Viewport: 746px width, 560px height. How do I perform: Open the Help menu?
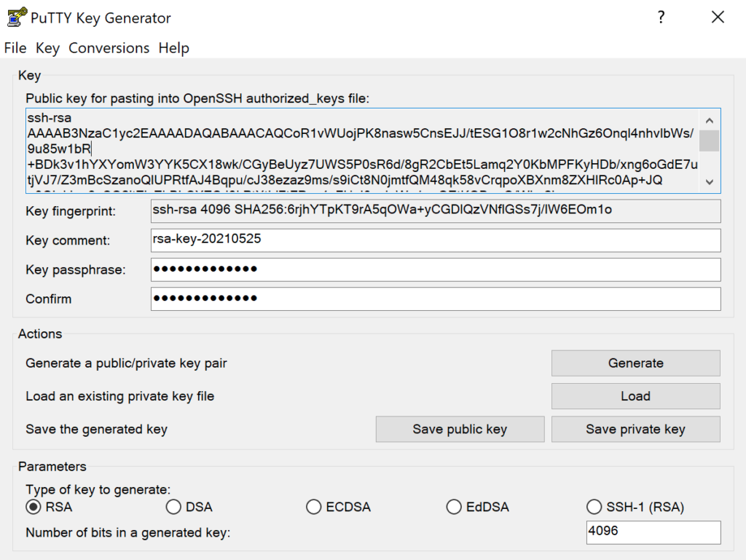tap(173, 48)
